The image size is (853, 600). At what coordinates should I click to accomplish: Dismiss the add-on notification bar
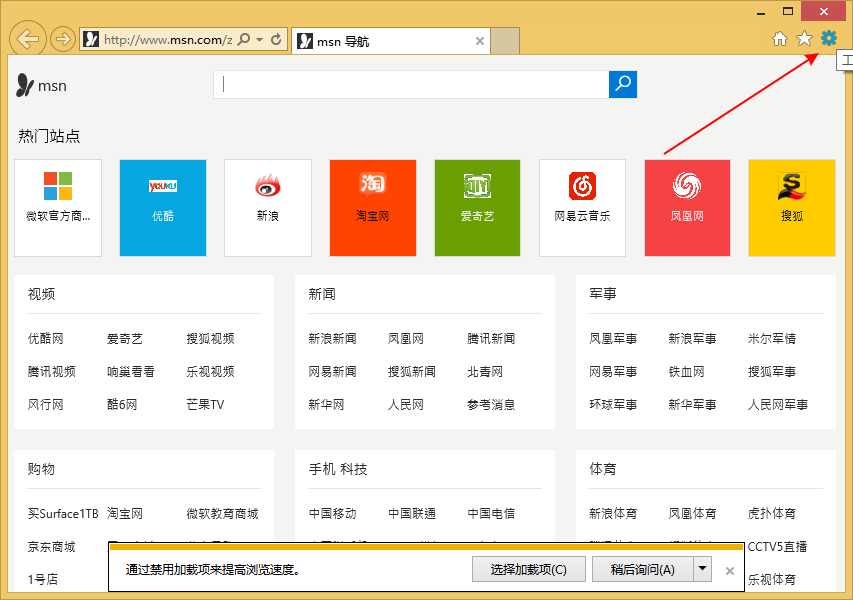click(730, 571)
